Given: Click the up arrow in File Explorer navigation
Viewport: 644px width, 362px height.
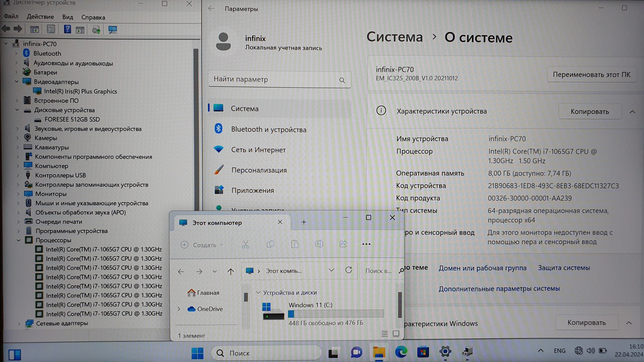Looking at the screenshot, I should click(x=230, y=271).
